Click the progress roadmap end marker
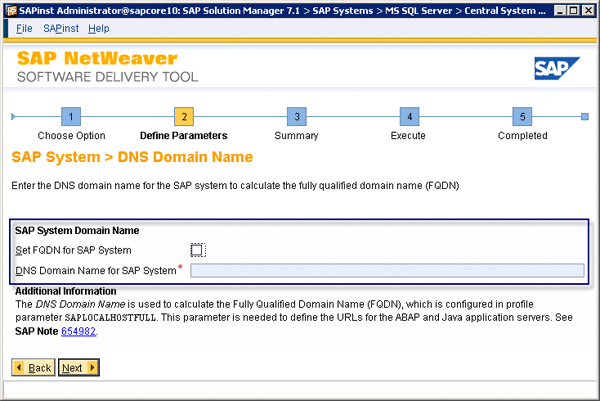The height and width of the screenshot is (401, 600). tap(584, 117)
